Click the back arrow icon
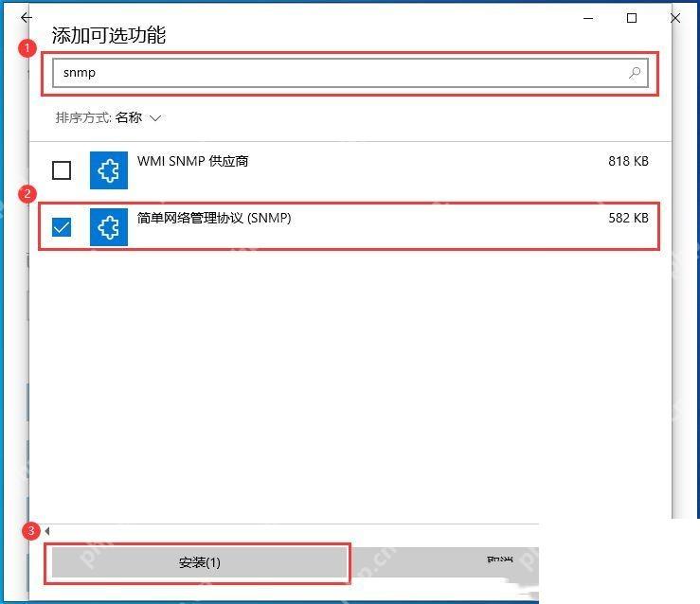The height and width of the screenshot is (604, 700). pyautogui.click(x=27, y=17)
